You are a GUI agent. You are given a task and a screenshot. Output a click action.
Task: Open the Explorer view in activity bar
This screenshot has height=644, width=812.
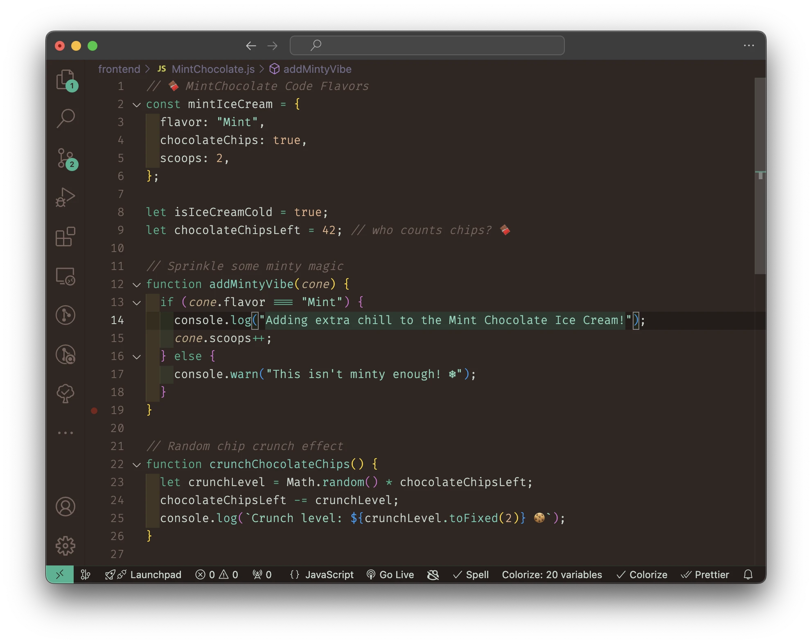(x=65, y=79)
